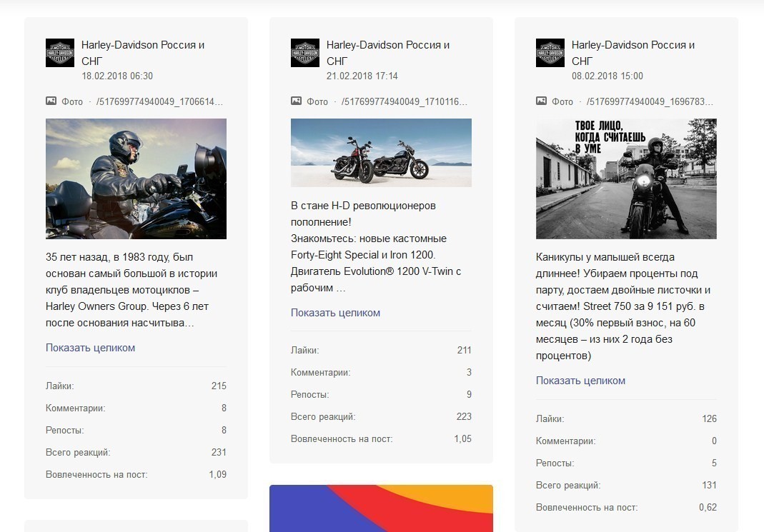Open page name in 18.02.2018 06:30 post header
The height and width of the screenshot is (532, 764).
click(x=143, y=53)
